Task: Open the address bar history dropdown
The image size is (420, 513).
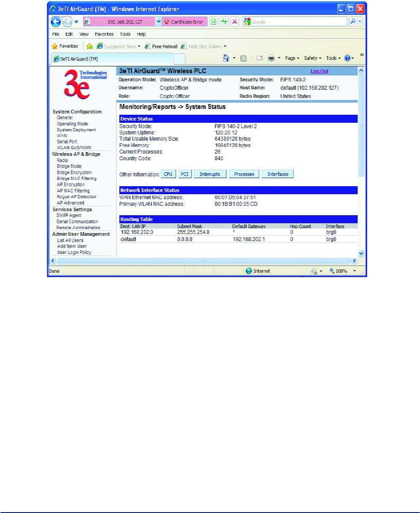Action: click(159, 22)
